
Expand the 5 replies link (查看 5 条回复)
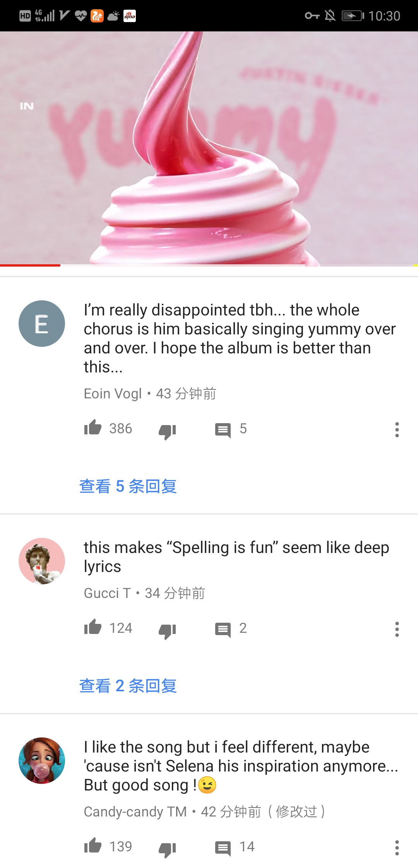128,486
